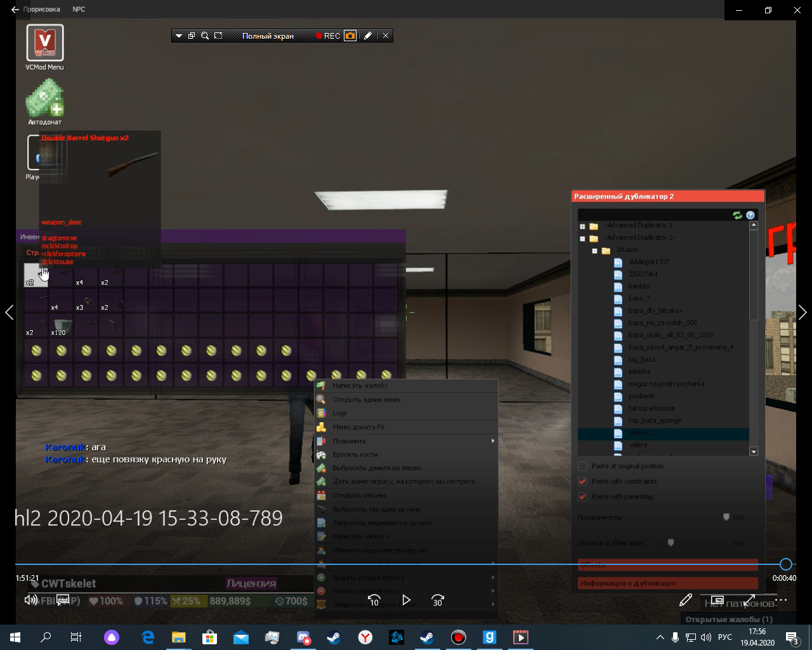This screenshot has height=650, width=812.
Task: Click the skip back 10 seconds icon
Action: point(374,600)
